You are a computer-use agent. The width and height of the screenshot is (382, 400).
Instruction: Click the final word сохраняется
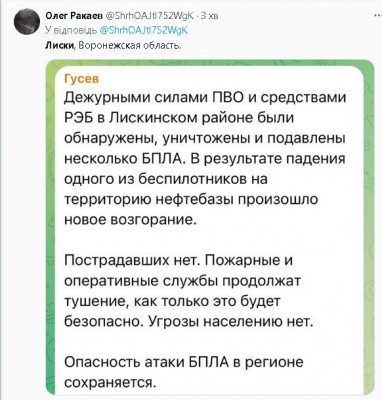pyautogui.click(x=110, y=382)
